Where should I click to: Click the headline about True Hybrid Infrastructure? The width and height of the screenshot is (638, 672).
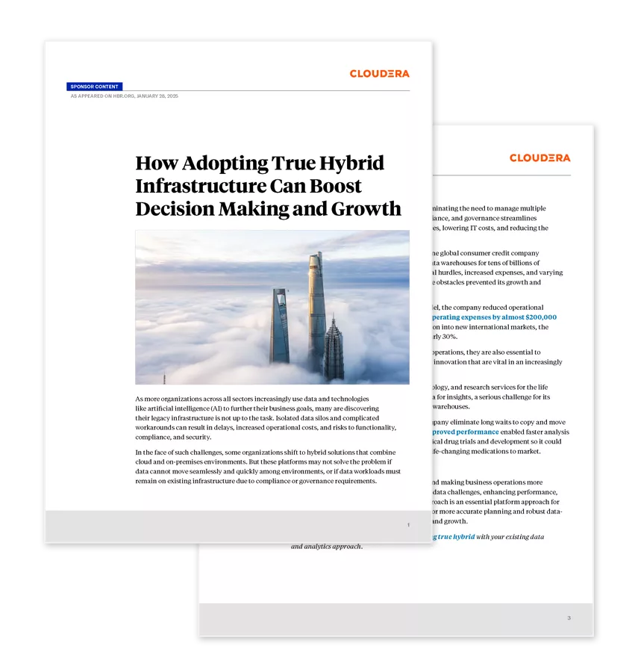[267, 185]
